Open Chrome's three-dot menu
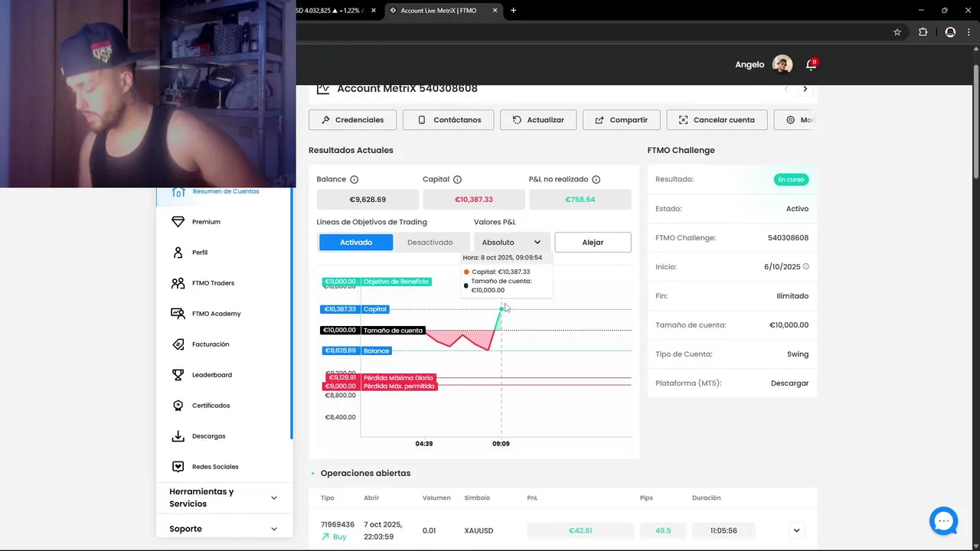The height and width of the screenshot is (551, 980). click(x=969, y=32)
